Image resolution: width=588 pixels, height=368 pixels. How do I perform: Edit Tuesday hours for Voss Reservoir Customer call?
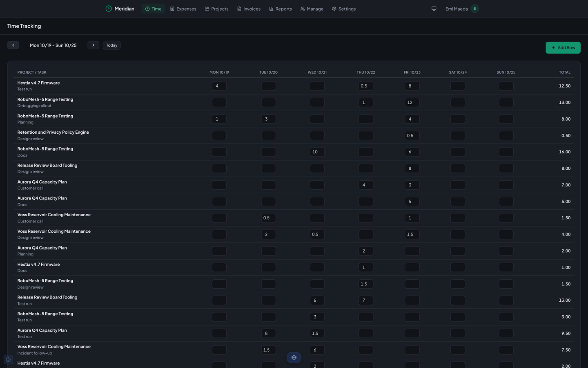(x=268, y=218)
